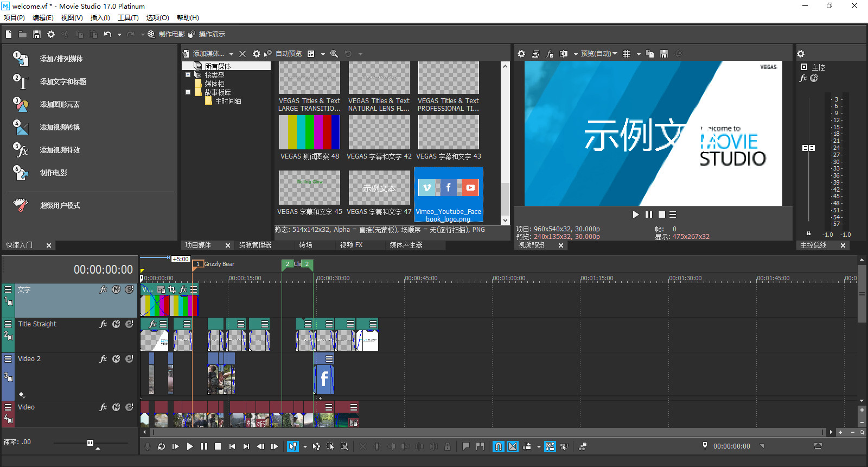Solo the Video track
Image resolution: width=868 pixels, height=467 pixels.
coord(129,407)
